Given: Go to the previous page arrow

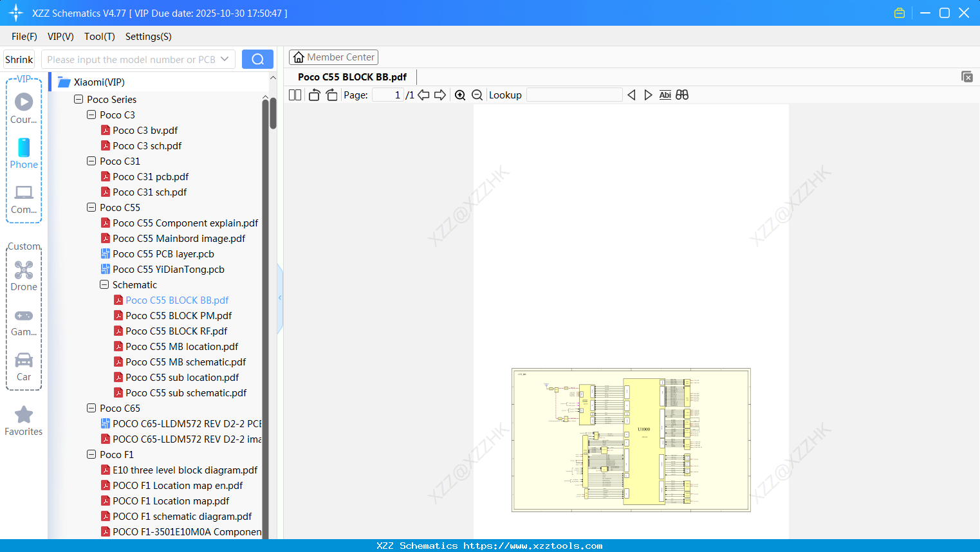Looking at the screenshot, I should tap(423, 95).
